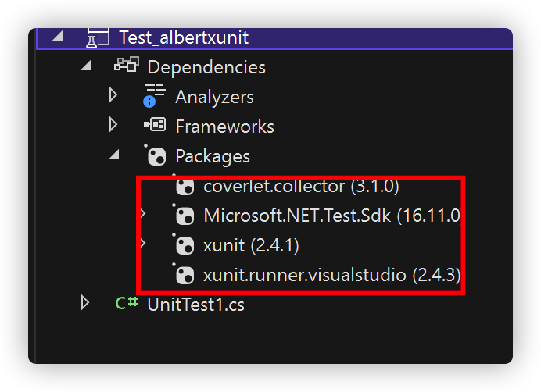The width and height of the screenshot is (541, 392).
Task: Click the Microsoft.NET.Test.Sdk package icon
Action: (184, 216)
